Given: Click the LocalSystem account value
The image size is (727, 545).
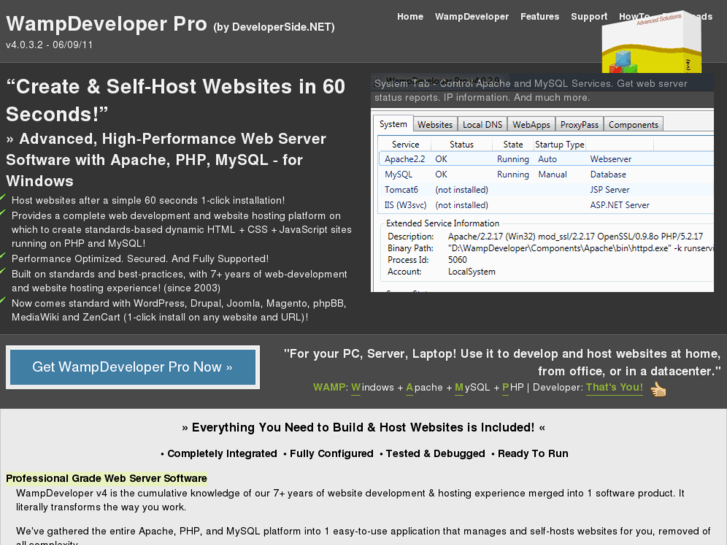Looking at the screenshot, I should [x=472, y=272].
